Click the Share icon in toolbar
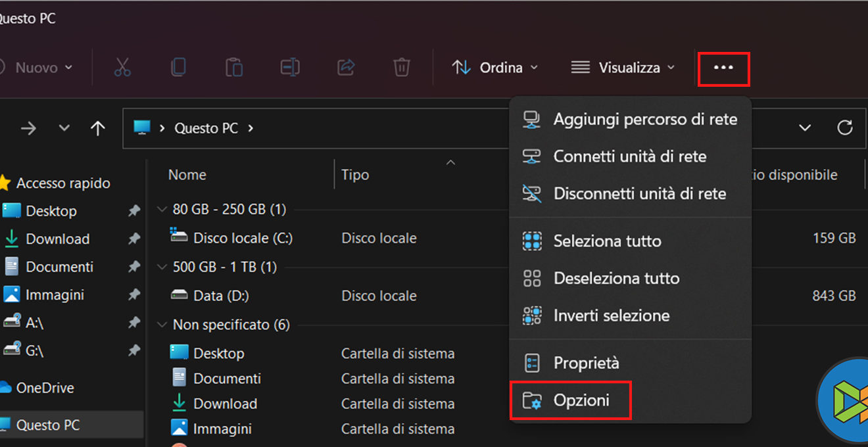 [346, 67]
